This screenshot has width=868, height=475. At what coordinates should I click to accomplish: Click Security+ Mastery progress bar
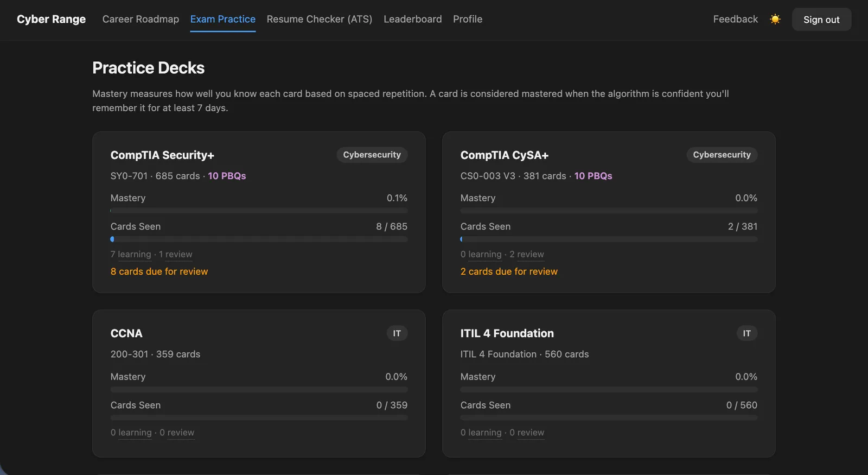point(259,211)
